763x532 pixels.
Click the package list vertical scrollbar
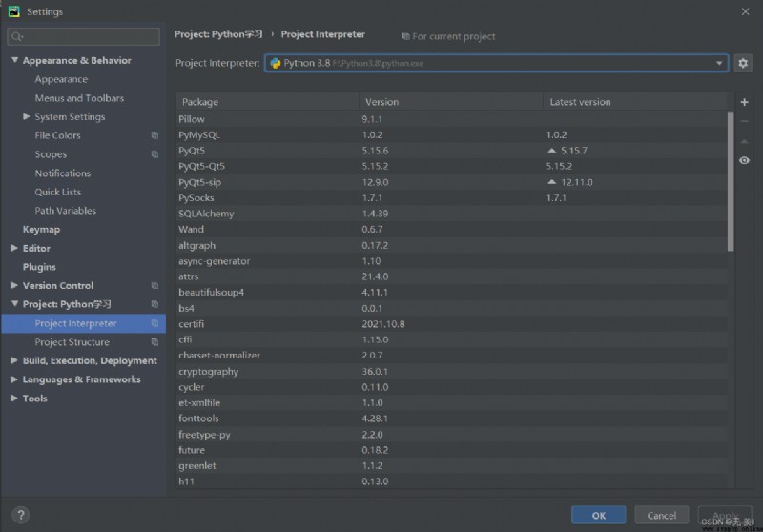(x=730, y=181)
